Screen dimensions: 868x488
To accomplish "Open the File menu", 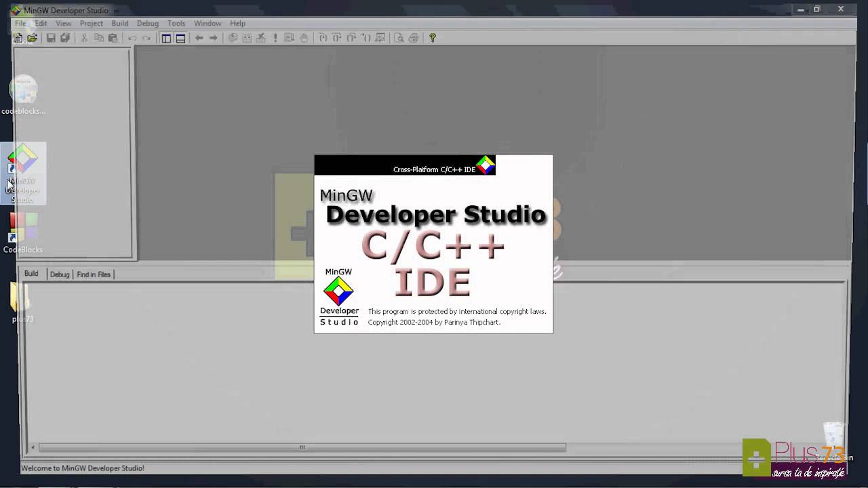I will [20, 23].
